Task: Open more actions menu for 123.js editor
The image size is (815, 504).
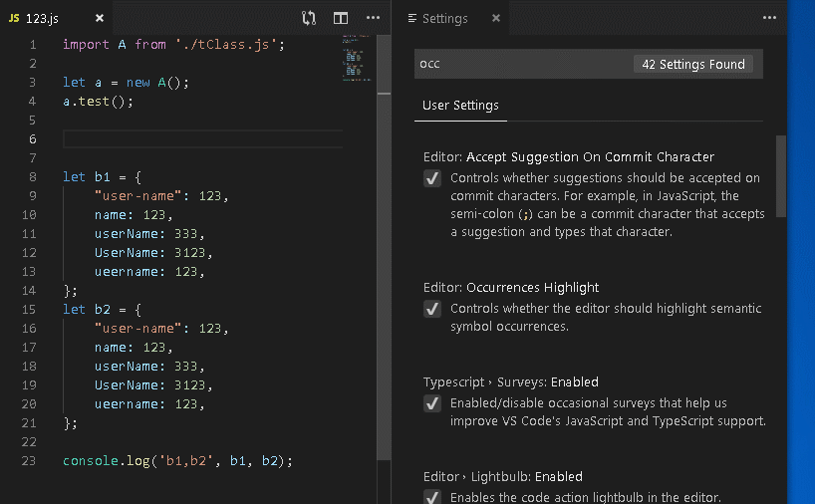Action: 373,18
